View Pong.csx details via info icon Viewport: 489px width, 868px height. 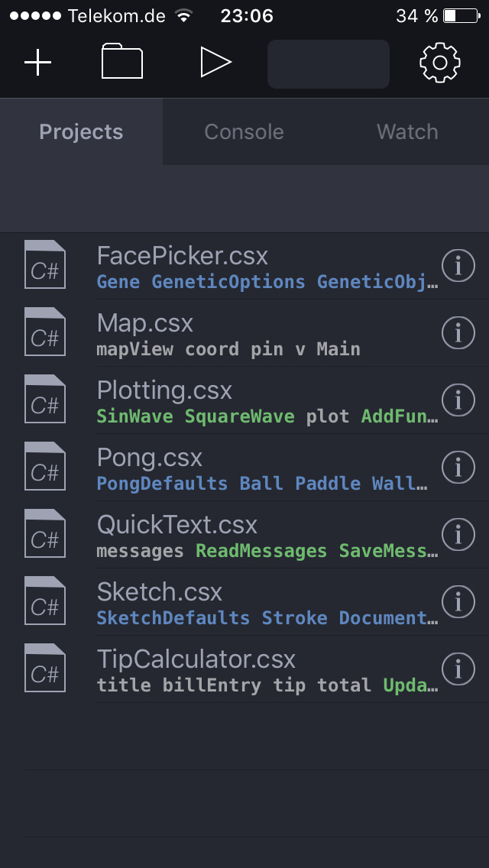click(x=458, y=467)
